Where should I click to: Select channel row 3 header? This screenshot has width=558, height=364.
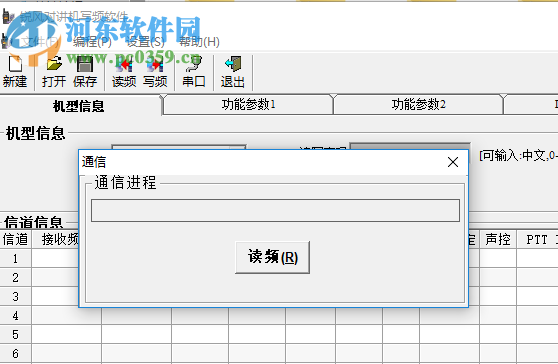[15, 297]
